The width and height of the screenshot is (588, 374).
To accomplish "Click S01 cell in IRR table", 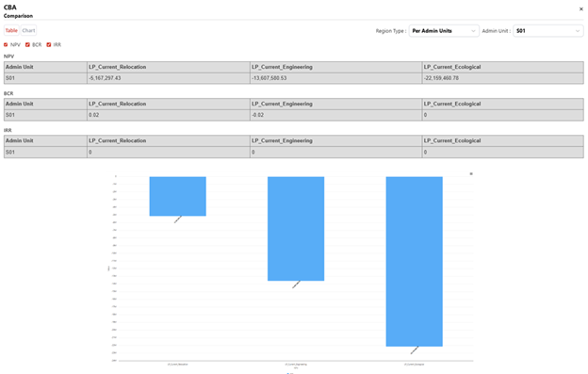I will coord(10,153).
